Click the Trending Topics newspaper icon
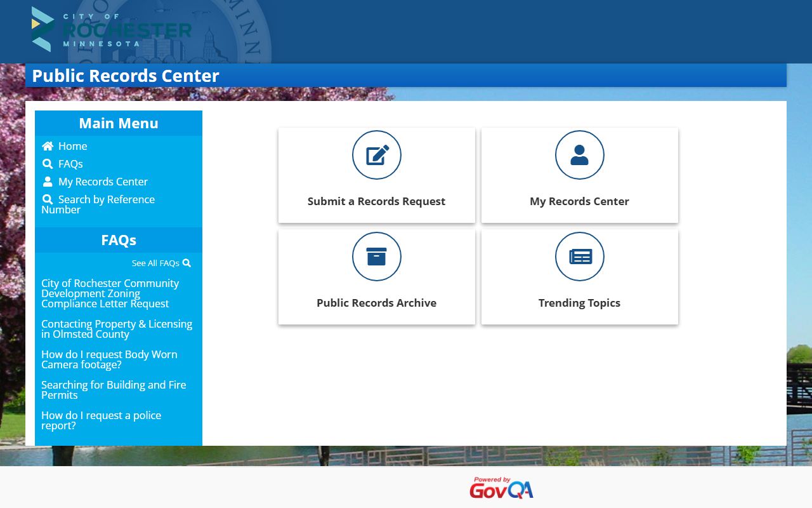The height and width of the screenshot is (508, 812). coord(579,257)
